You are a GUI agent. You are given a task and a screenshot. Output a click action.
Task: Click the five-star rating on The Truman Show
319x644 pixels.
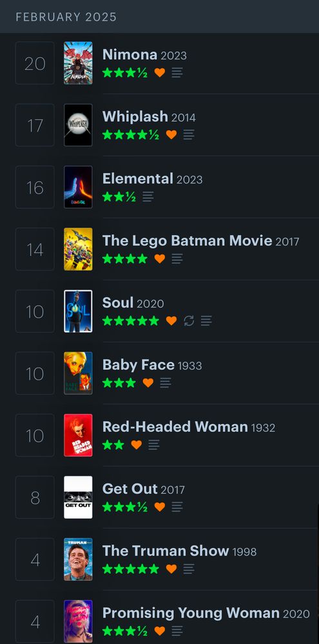pos(130,569)
